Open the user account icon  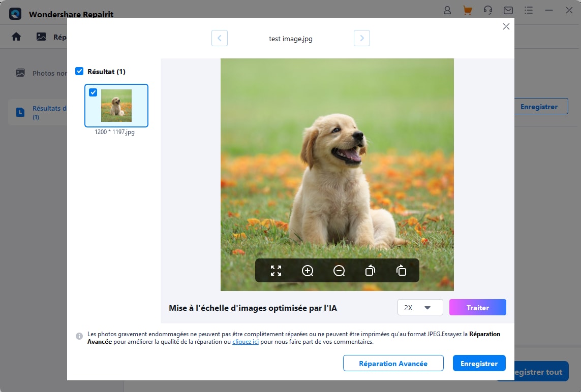tap(447, 10)
